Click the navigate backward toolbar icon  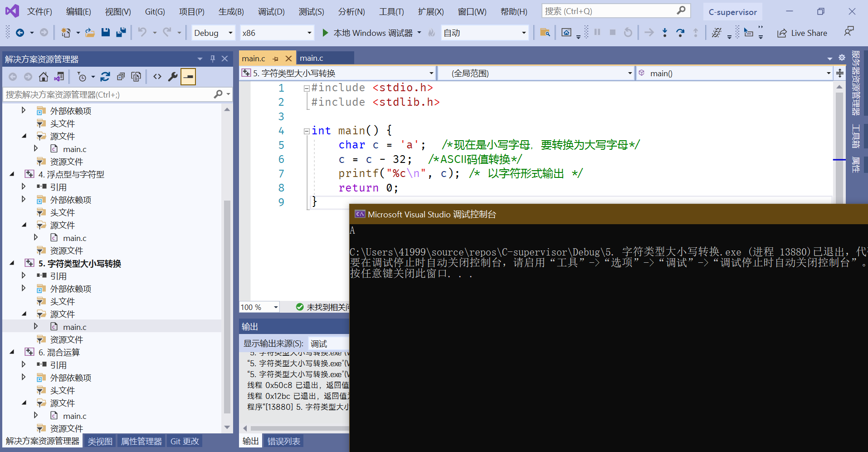20,33
